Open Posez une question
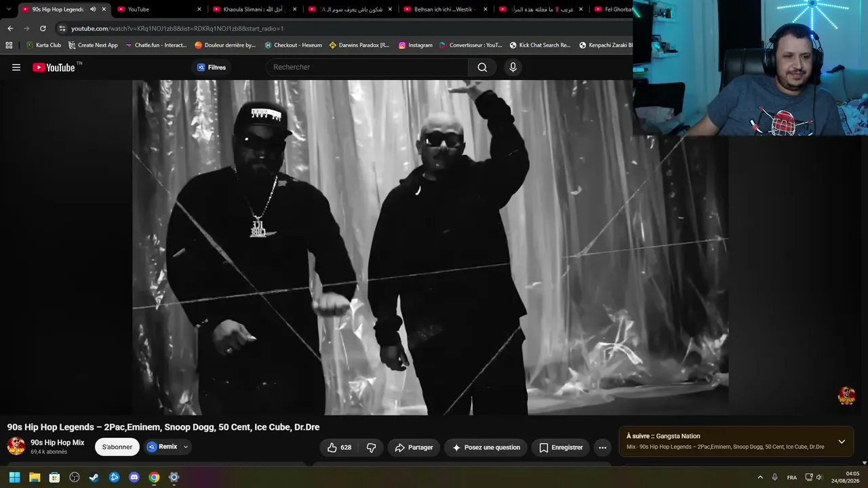Screen dimensions: 868x488 pos(486,447)
